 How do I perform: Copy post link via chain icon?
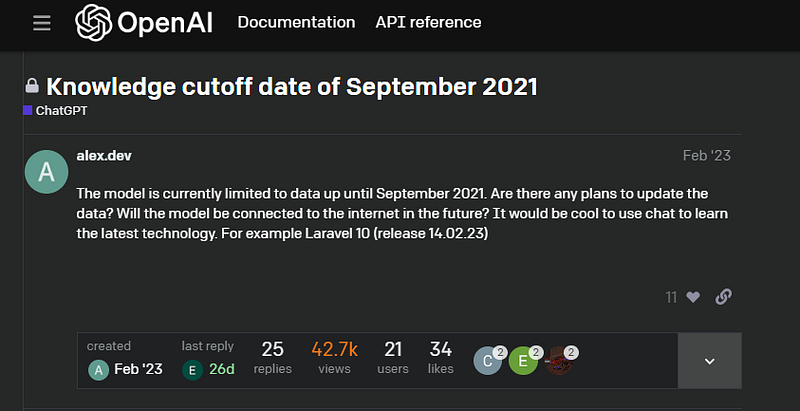point(724,297)
